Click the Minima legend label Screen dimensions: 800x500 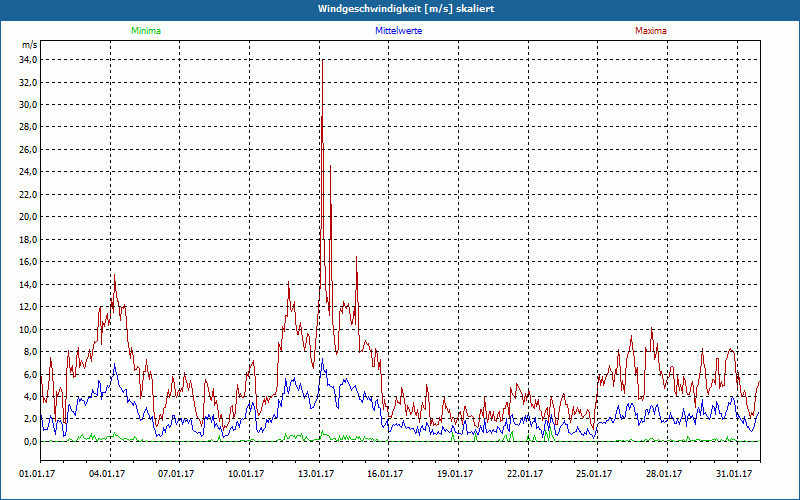point(146,31)
